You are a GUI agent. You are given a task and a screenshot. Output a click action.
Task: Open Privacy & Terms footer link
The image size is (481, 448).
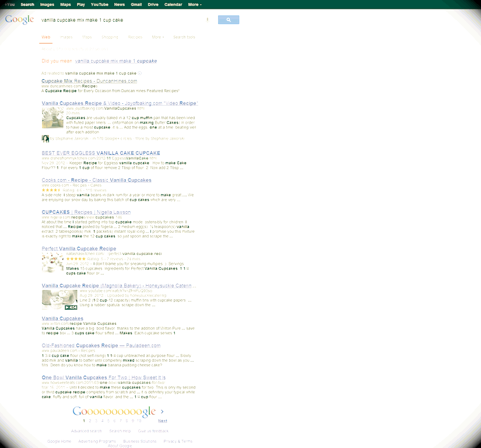178,442
